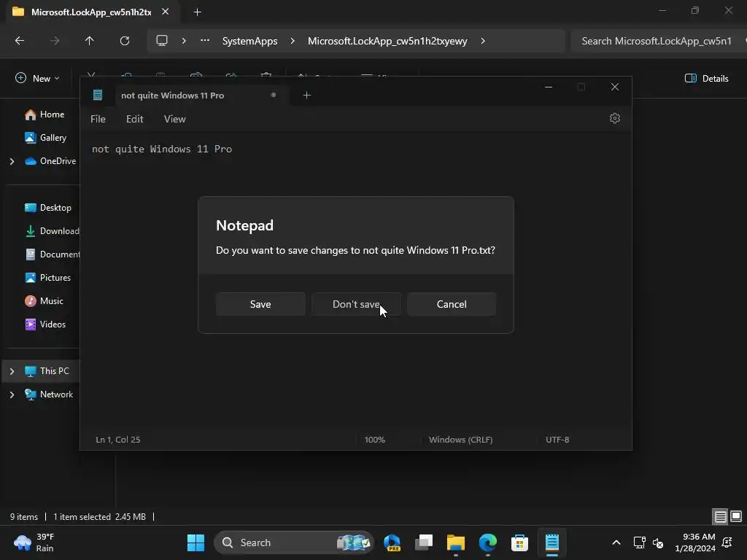This screenshot has height=560, width=747.
Task: Open File Explorer from taskbar
Action: click(455, 542)
